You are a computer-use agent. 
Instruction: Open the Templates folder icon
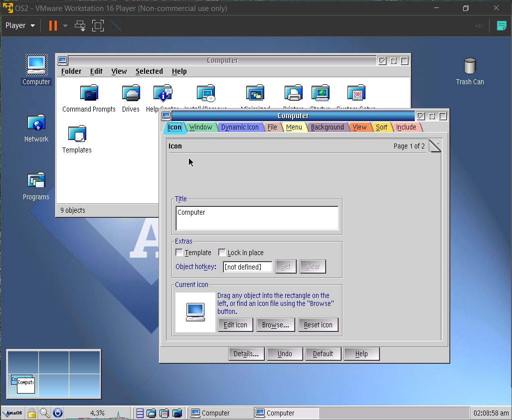click(x=77, y=134)
